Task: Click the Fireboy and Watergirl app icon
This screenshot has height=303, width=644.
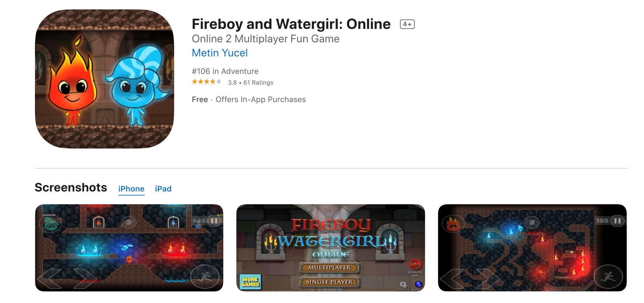Action: point(105,79)
